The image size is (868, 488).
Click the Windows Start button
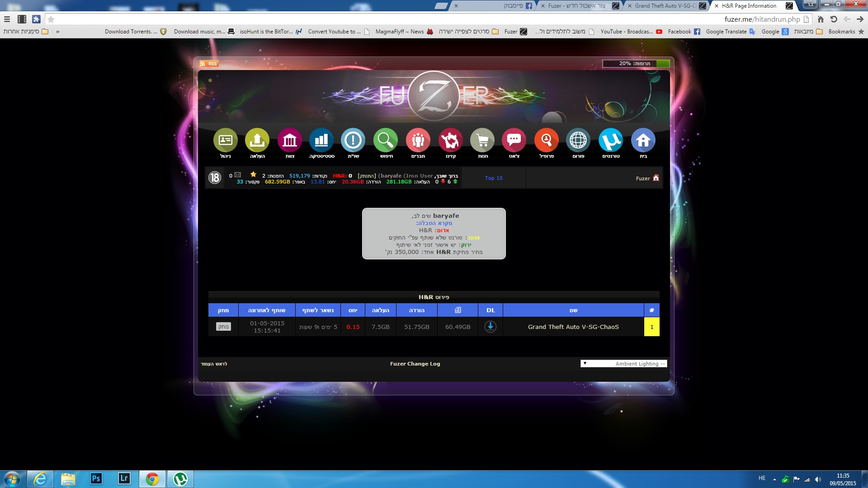click(12, 479)
